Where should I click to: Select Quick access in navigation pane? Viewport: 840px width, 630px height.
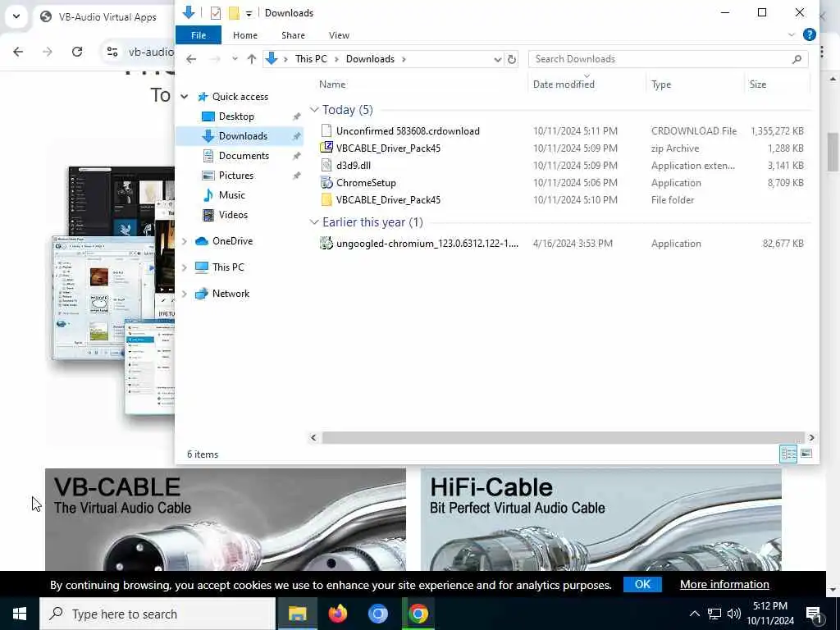tap(240, 97)
